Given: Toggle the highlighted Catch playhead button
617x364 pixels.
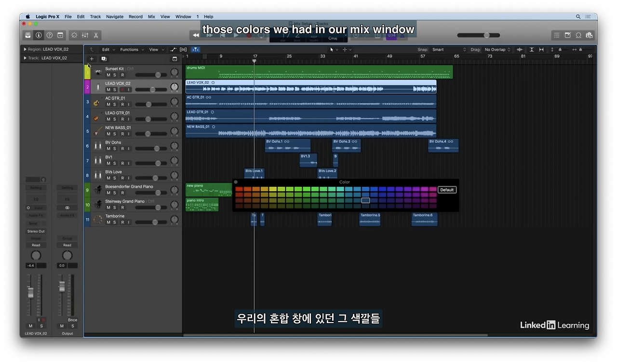Looking at the screenshot, I should coord(195,50).
